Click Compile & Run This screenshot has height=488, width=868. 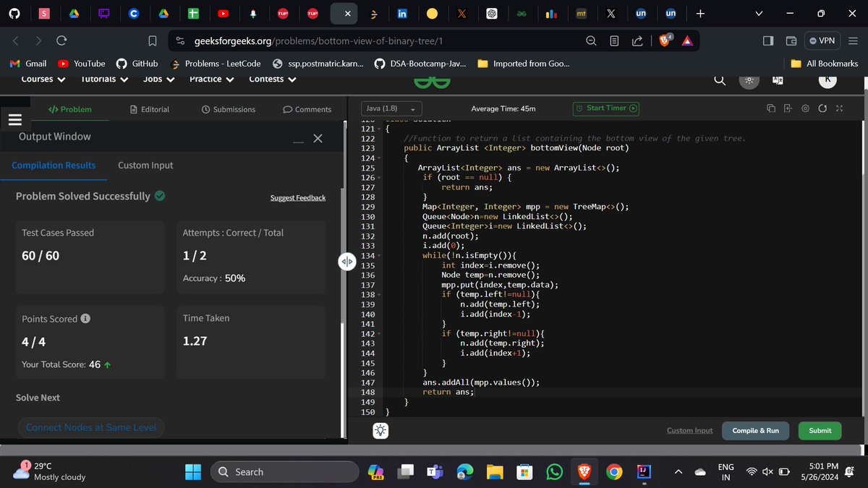756,431
